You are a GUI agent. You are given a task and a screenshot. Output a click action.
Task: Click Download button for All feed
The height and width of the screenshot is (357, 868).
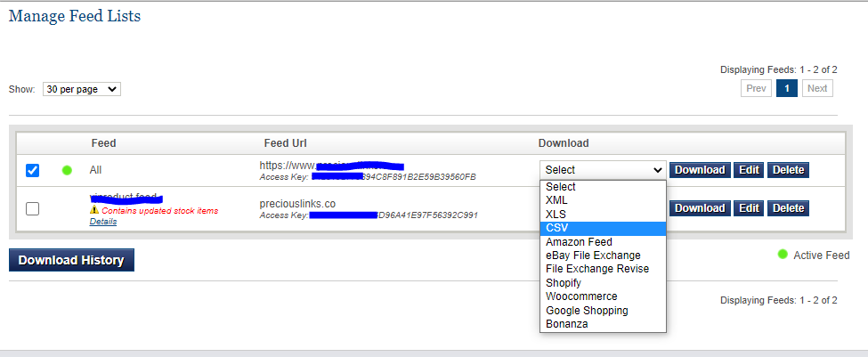[699, 170]
